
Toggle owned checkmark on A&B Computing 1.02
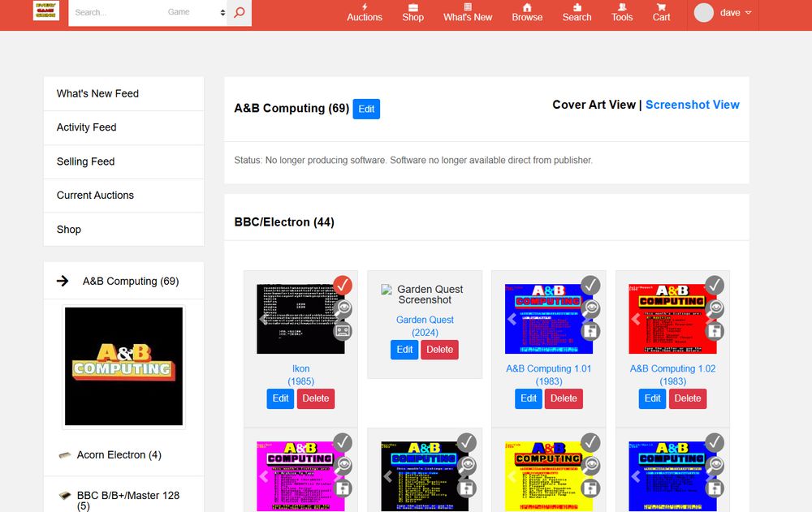(x=715, y=286)
